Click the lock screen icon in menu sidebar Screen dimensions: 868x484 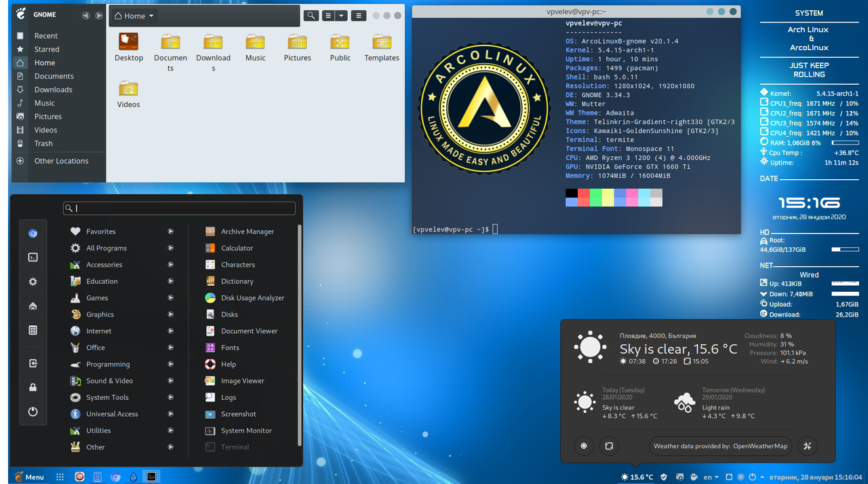pyautogui.click(x=33, y=388)
